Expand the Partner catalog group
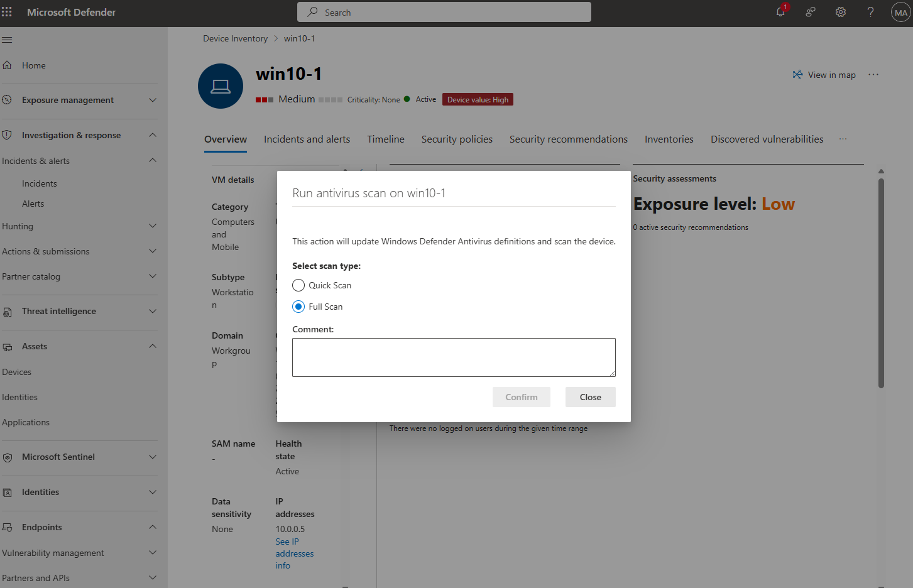Image resolution: width=913 pixels, height=588 pixels. click(153, 276)
